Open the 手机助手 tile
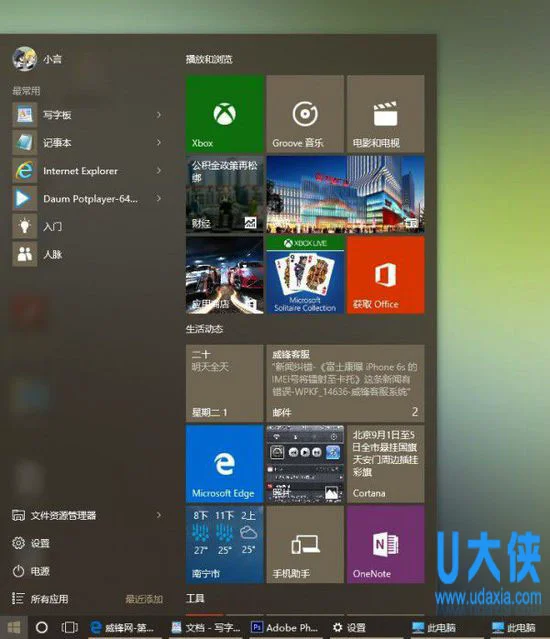550x639 pixels. pos(305,544)
